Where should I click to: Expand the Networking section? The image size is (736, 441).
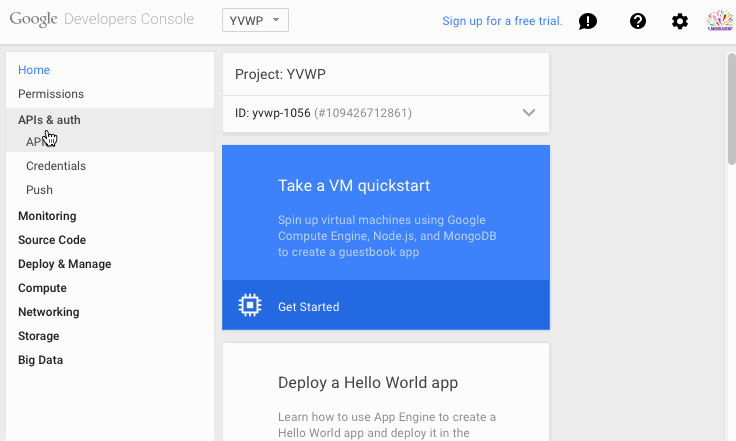(49, 312)
